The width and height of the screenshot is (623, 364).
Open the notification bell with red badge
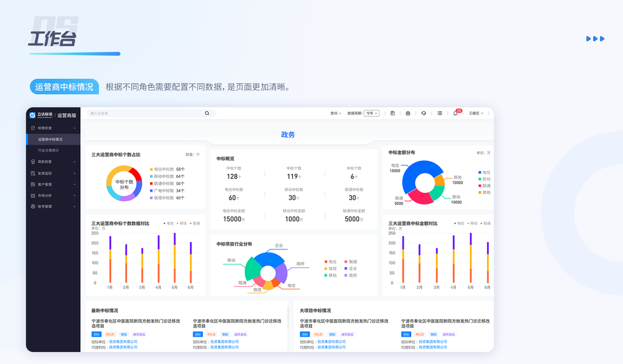456,113
